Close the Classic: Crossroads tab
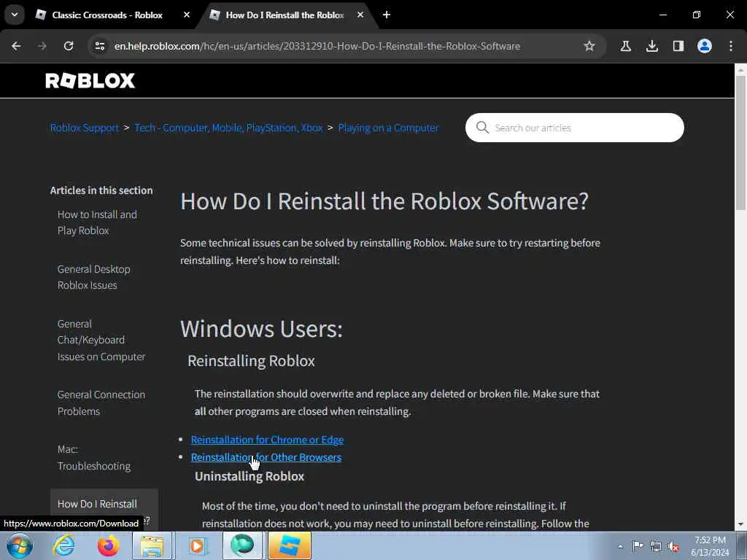Image resolution: width=747 pixels, height=560 pixels. pos(187,15)
